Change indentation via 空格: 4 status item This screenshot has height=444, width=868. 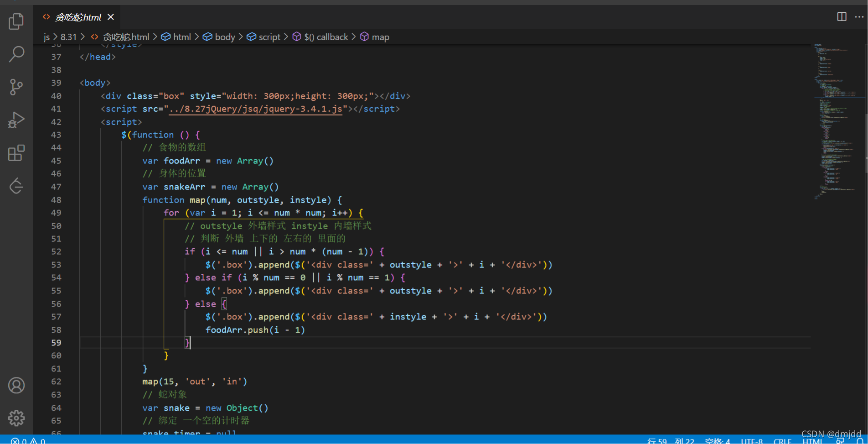718,441
